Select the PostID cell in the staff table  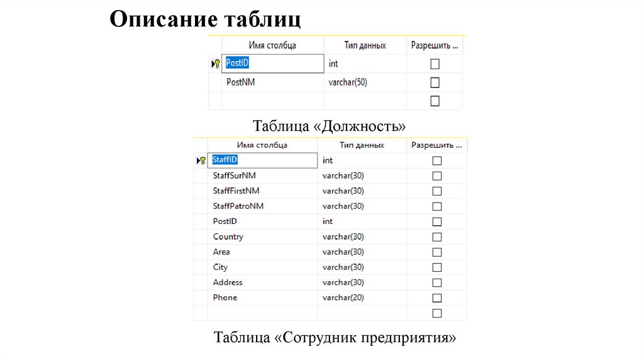click(262, 221)
